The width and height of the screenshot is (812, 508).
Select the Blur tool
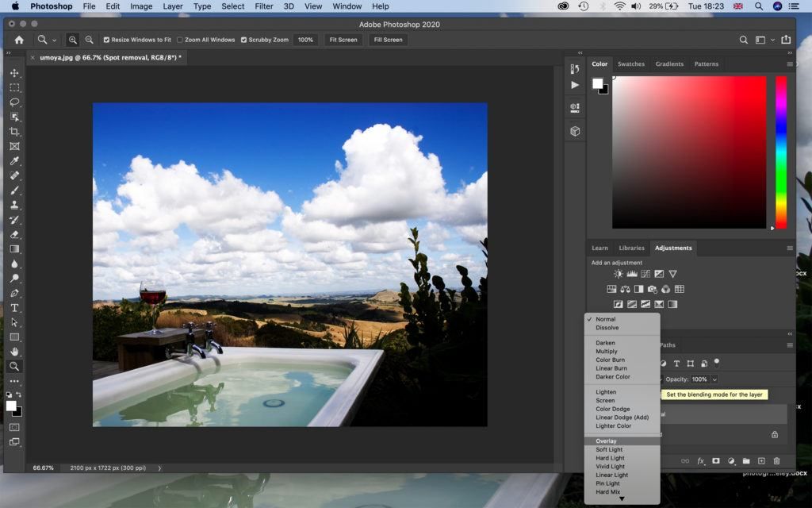point(14,264)
